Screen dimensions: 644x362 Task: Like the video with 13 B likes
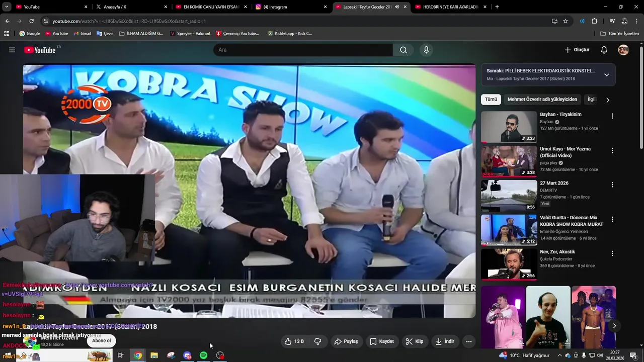point(294,341)
